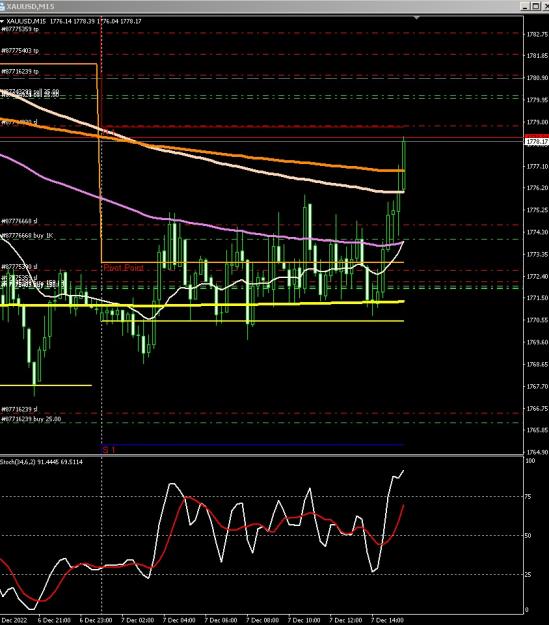Close the XAUUSD,M15 chart window
Image resolution: width=549 pixels, height=625 pixels.
[546, 6]
